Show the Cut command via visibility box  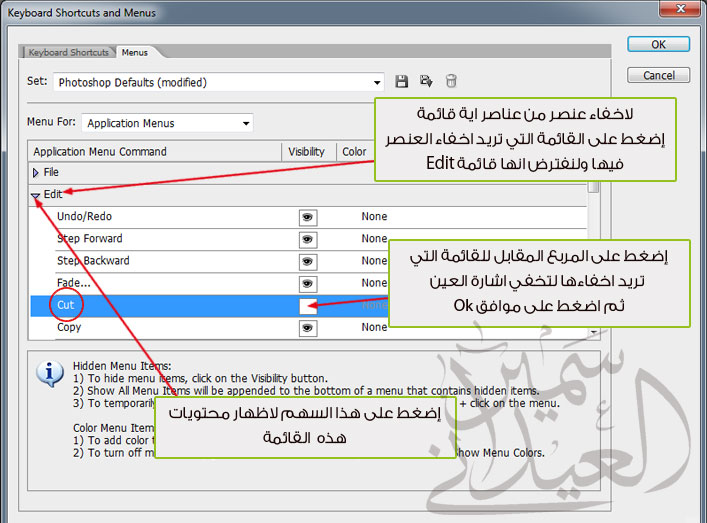click(308, 305)
